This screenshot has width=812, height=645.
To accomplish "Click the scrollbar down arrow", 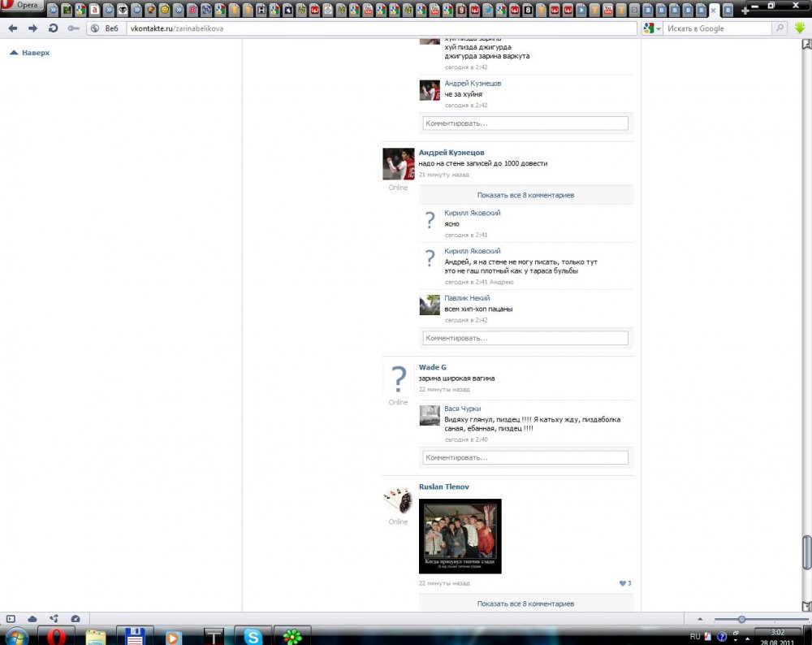I will click(x=806, y=606).
